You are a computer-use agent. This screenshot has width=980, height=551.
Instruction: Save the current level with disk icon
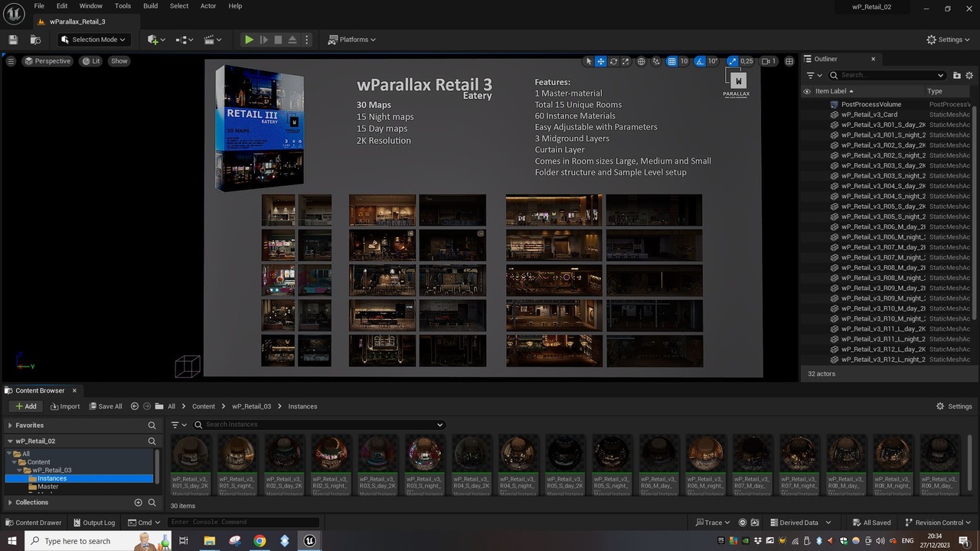click(13, 40)
